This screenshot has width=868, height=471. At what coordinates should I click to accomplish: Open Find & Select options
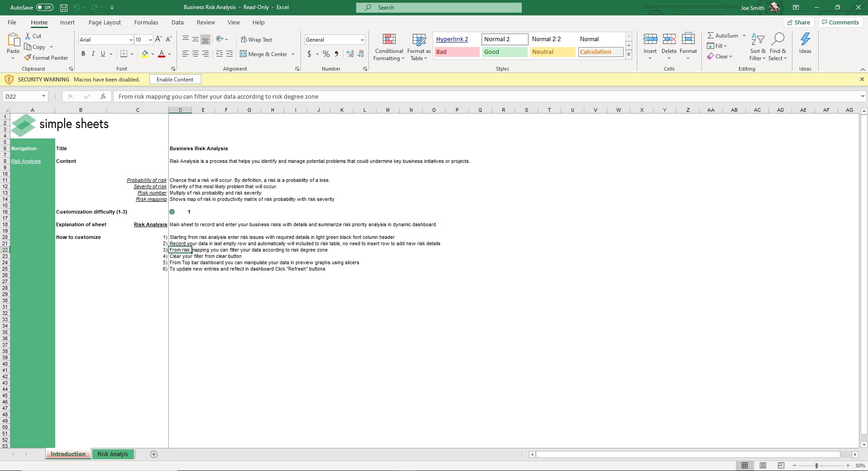coord(778,47)
